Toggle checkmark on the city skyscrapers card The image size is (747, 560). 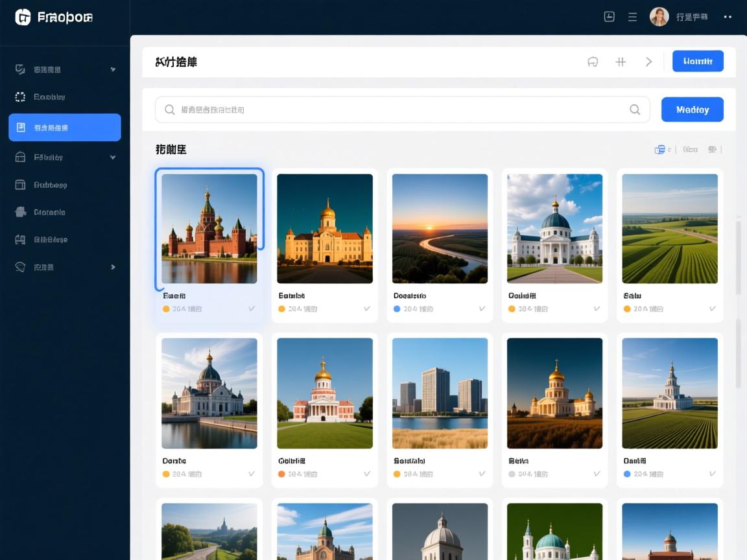click(x=482, y=474)
